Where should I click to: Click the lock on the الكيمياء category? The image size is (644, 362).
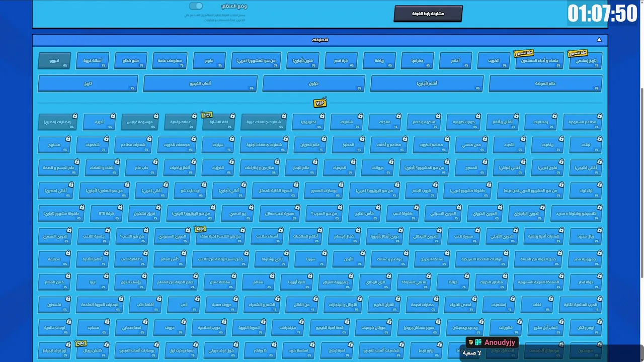pos(353,162)
